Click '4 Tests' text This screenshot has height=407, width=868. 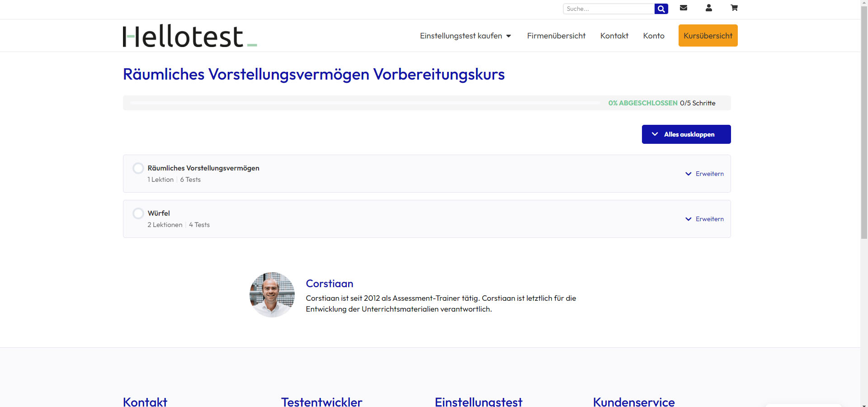pos(199,225)
